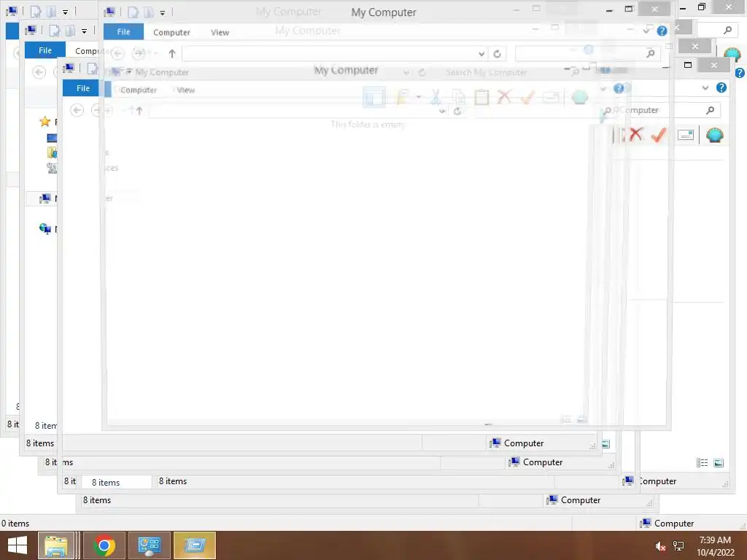This screenshot has height=560, width=747.
Task: Click the faded Paste clipboard icon
Action: point(481,97)
